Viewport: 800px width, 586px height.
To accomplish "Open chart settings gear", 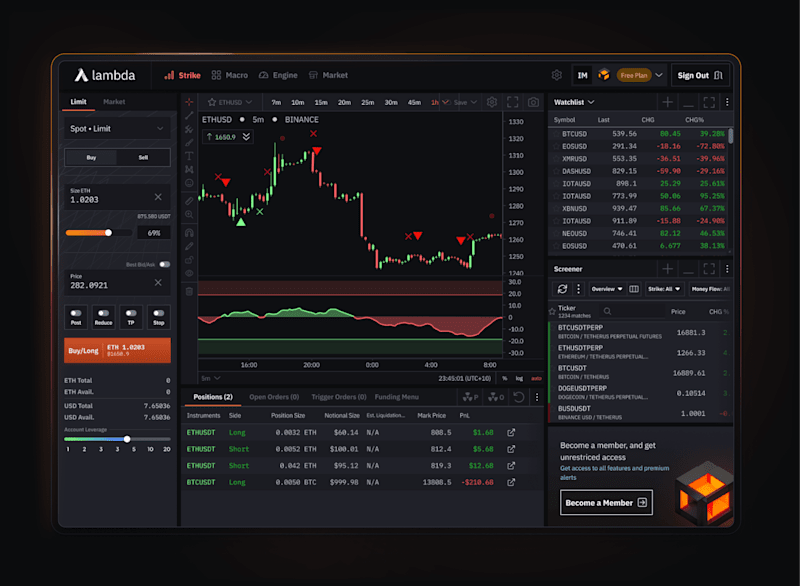I will pos(492,102).
